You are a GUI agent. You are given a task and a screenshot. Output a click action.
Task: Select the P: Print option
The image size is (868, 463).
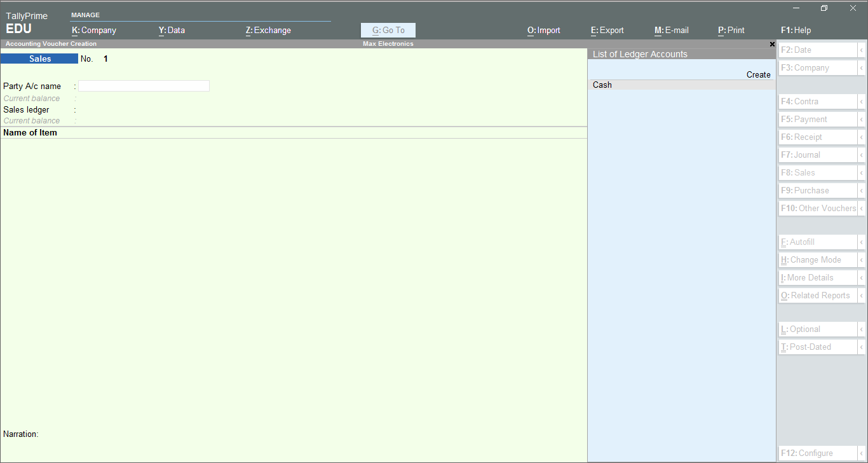tap(731, 30)
